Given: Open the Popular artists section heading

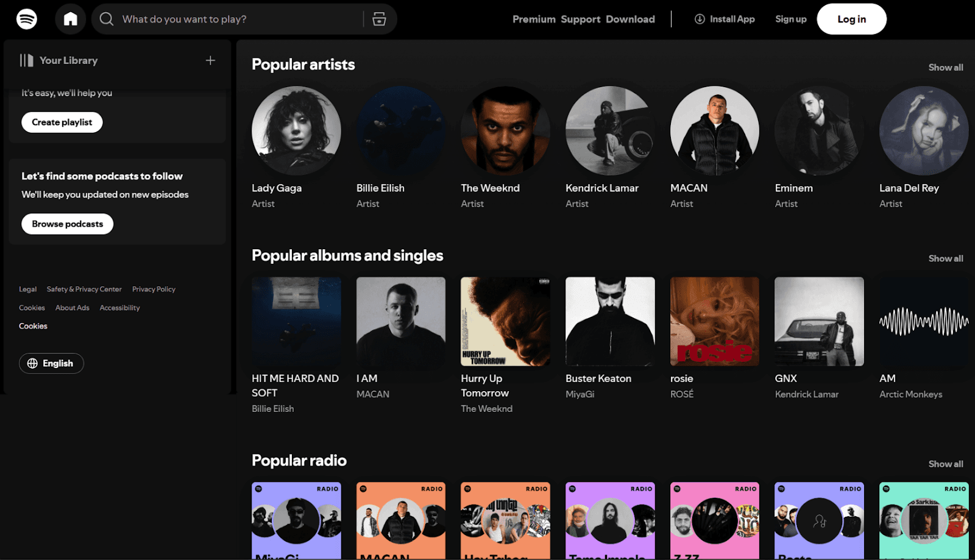Looking at the screenshot, I should (x=303, y=64).
